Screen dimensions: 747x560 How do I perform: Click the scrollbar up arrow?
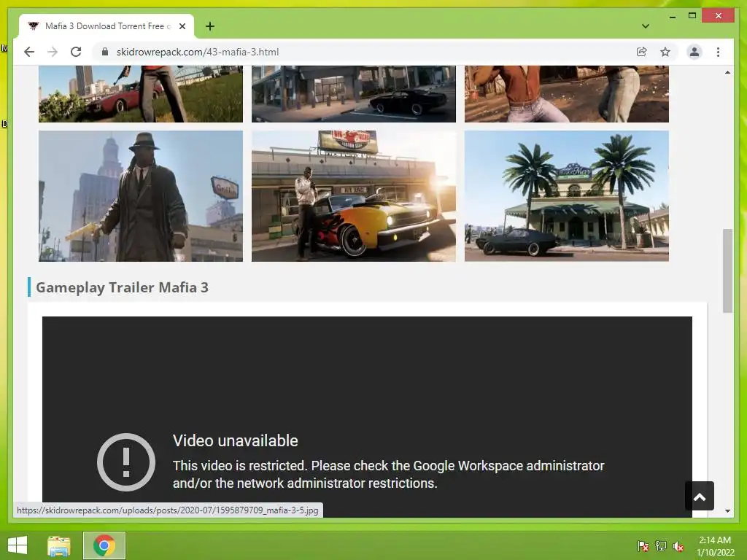pyautogui.click(x=727, y=72)
